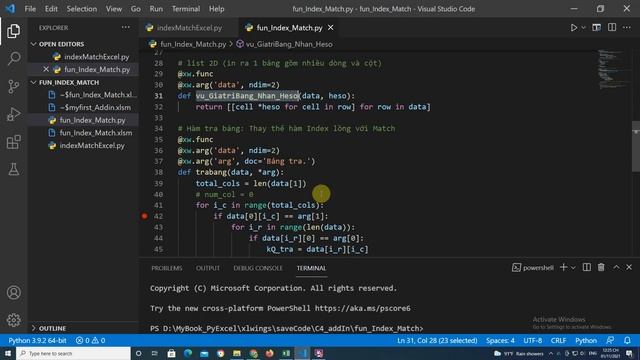The width and height of the screenshot is (640, 360).
Task: Open the Extensions view
Action: [x=13, y=142]
